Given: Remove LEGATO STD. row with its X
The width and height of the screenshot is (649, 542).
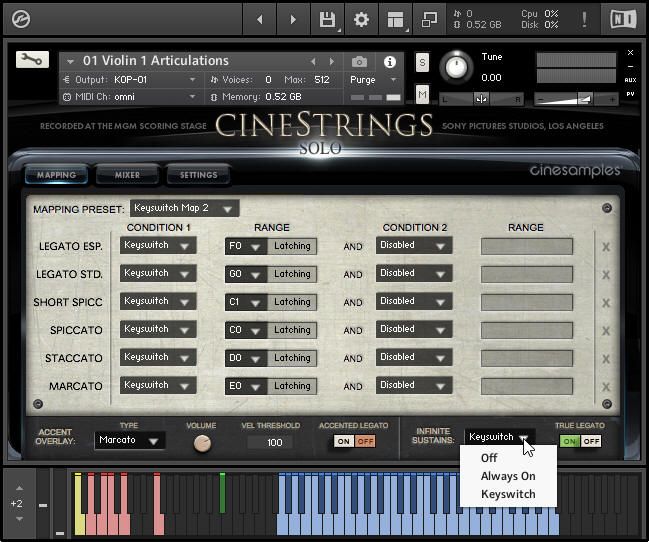Looking at the screenshot, I should pos(606,275).
